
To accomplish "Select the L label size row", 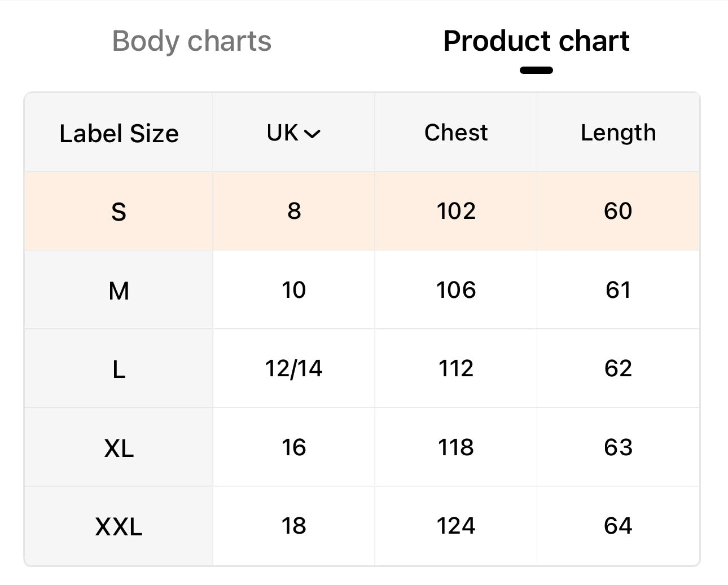I will 119,370.
